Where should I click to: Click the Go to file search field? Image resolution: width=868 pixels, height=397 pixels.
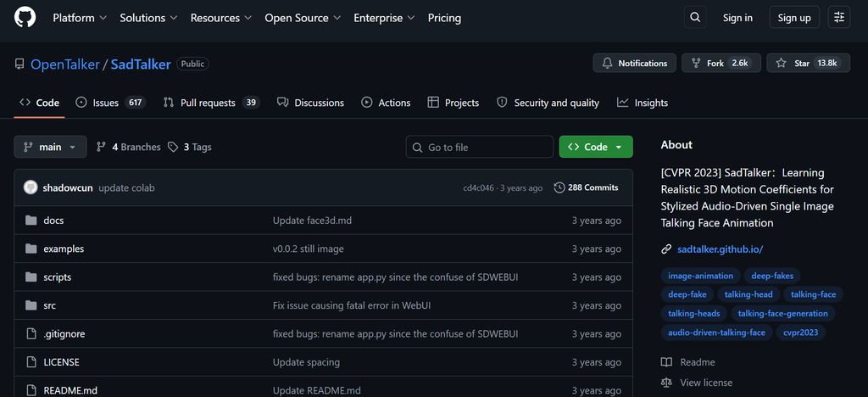point(480,147)
